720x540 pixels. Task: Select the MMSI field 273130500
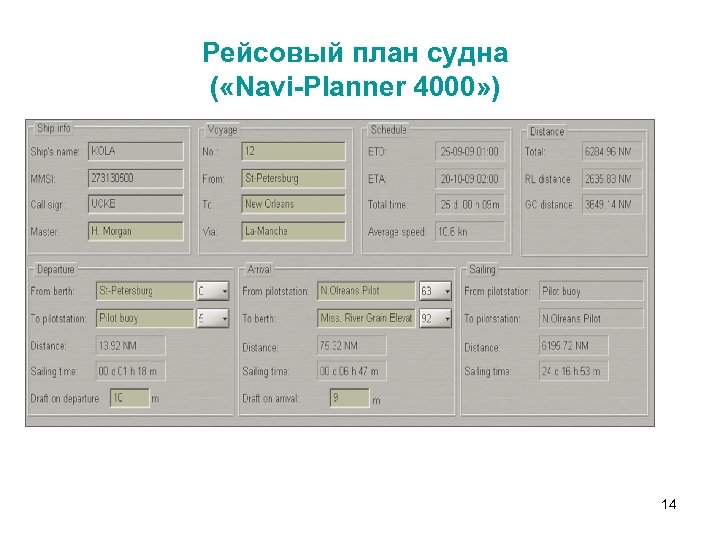click(x=135, y=178)
